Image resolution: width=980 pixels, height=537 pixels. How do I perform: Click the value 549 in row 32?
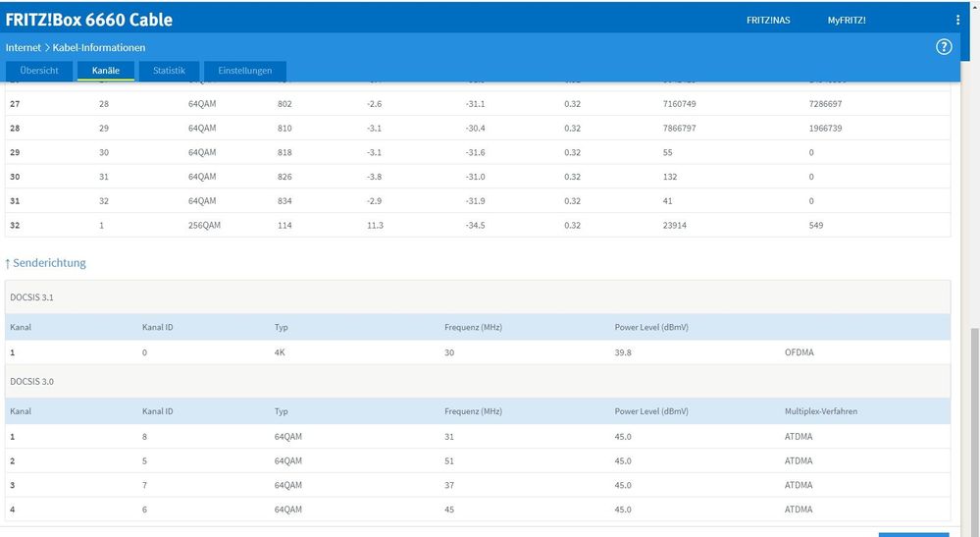pyautogui.click(x=816, y=225)
